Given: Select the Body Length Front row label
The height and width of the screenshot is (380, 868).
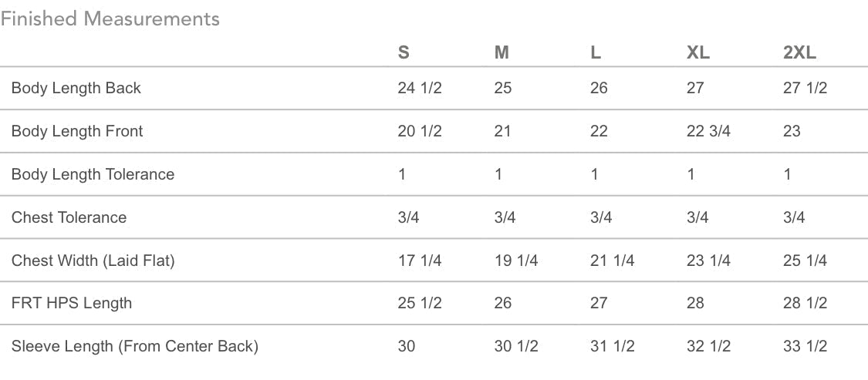Looking at the screenshot, I should coord(77,131).
